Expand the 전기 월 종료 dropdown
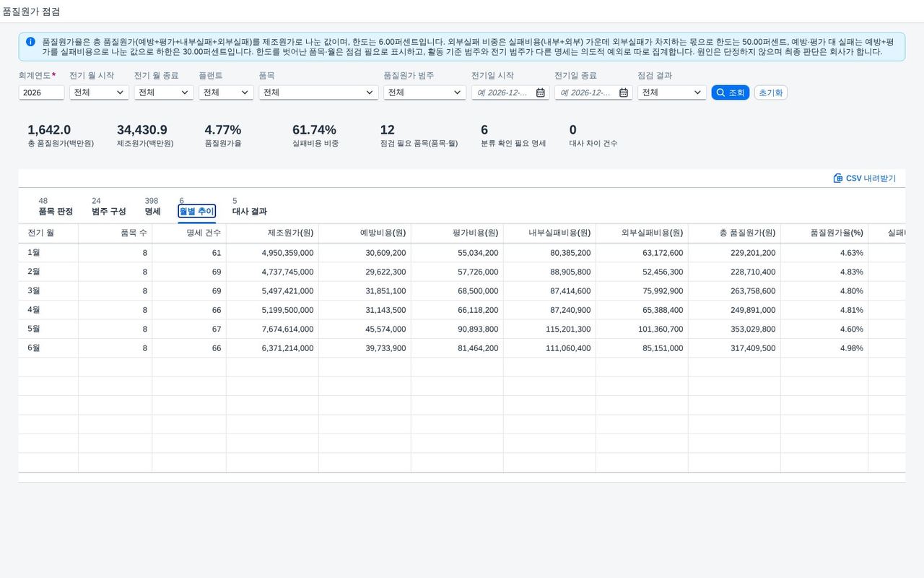Screen dimensions: 924x578 pos(164,92)
